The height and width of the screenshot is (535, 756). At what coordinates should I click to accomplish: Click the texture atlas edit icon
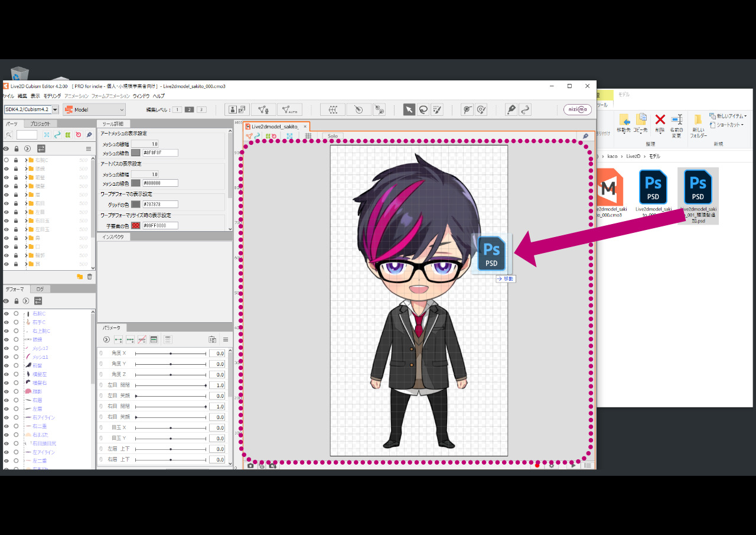pos(237,109)
